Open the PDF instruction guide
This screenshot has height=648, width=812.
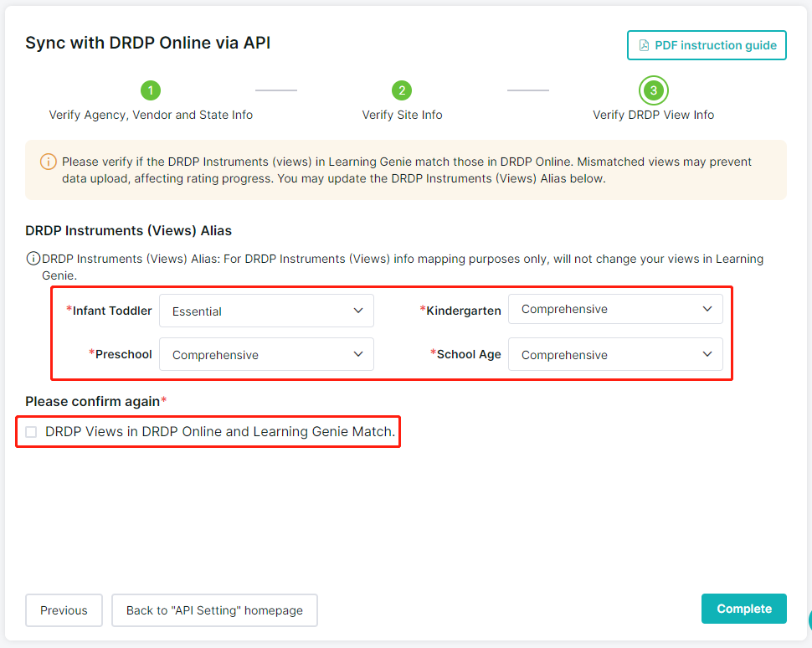[x=707, y=45]
